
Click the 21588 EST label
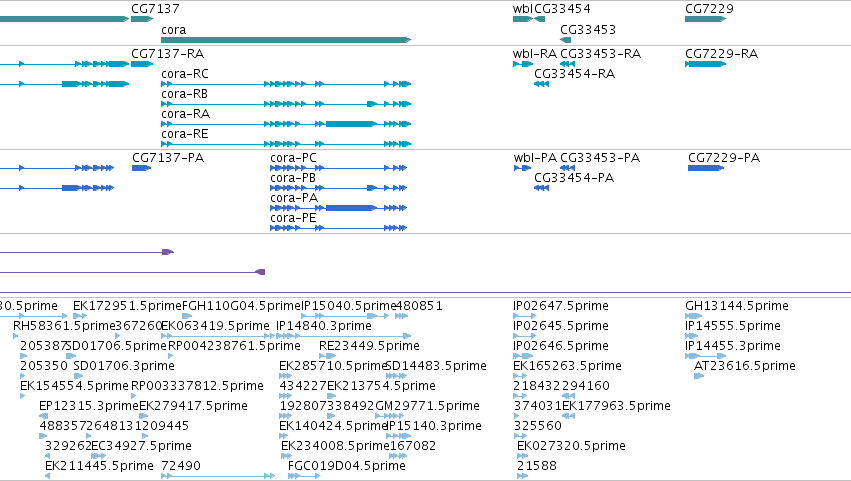tap(536, 466)
